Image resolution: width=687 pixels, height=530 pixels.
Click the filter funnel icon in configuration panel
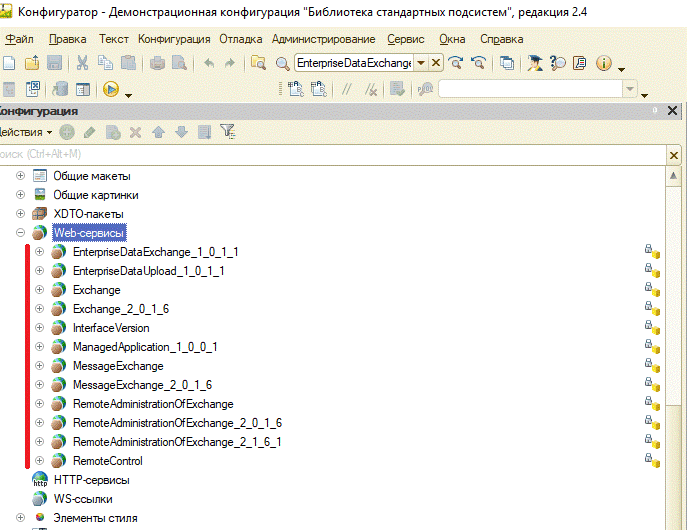tap(227, 131)
